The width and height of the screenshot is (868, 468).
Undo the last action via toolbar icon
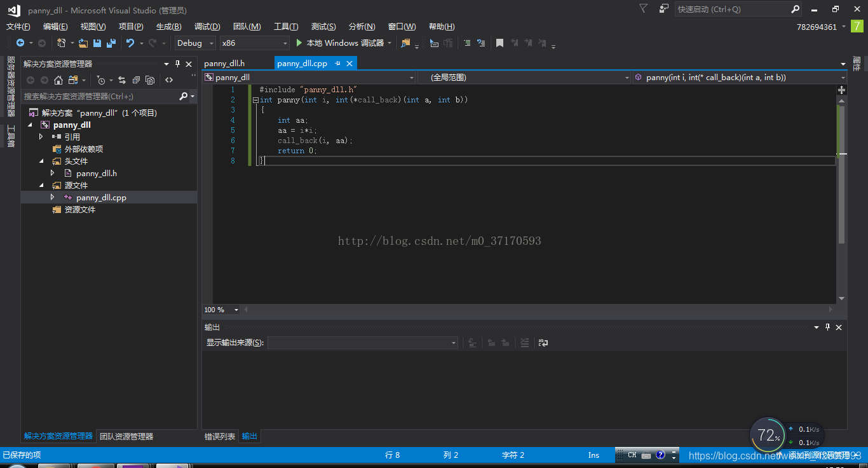pos(130,43)
